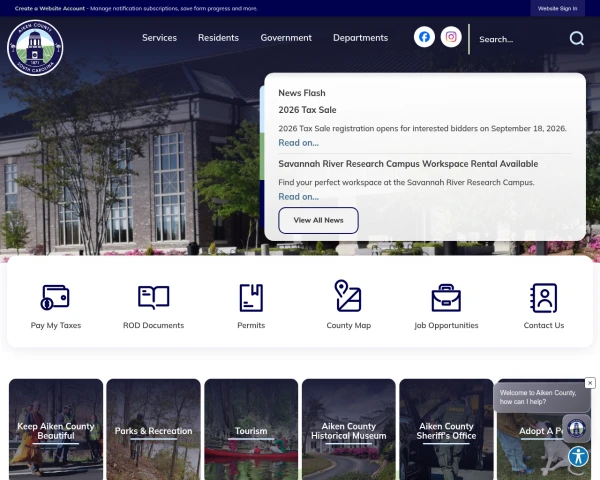Open the Keep Aiken County Beautiful tile
Image resolution: width=600 pixels, height=480 pixels.
tap(56, 429)
